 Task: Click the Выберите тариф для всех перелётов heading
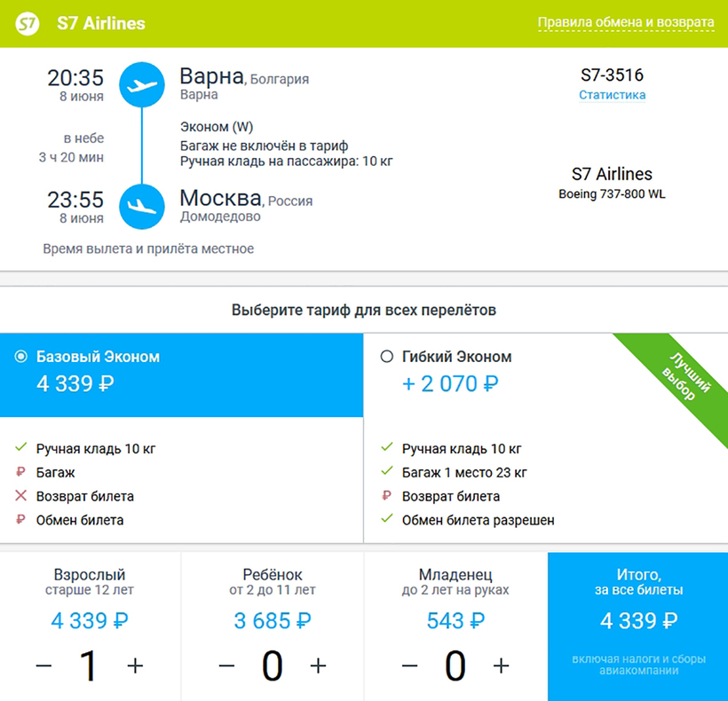pyautogui.click(x=364, y=310)
